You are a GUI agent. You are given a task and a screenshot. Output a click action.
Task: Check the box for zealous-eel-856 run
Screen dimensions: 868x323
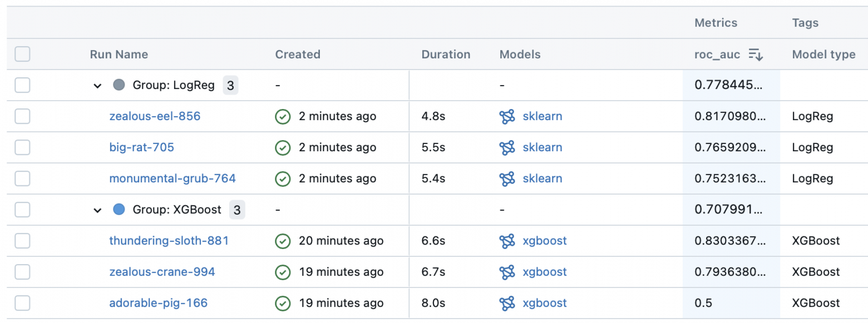(x=22, y=117)
